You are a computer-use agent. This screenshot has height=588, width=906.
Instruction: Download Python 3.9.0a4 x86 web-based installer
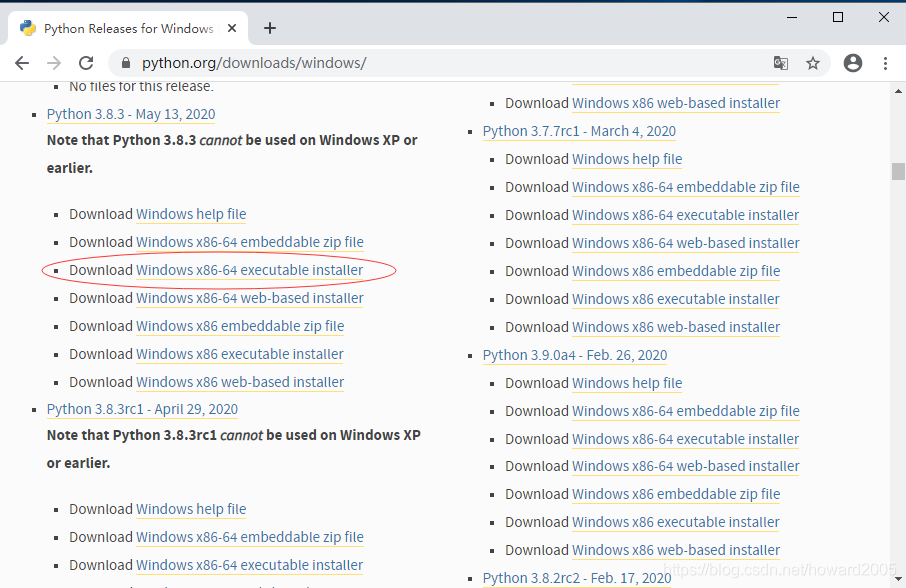(x=676, y=550)
